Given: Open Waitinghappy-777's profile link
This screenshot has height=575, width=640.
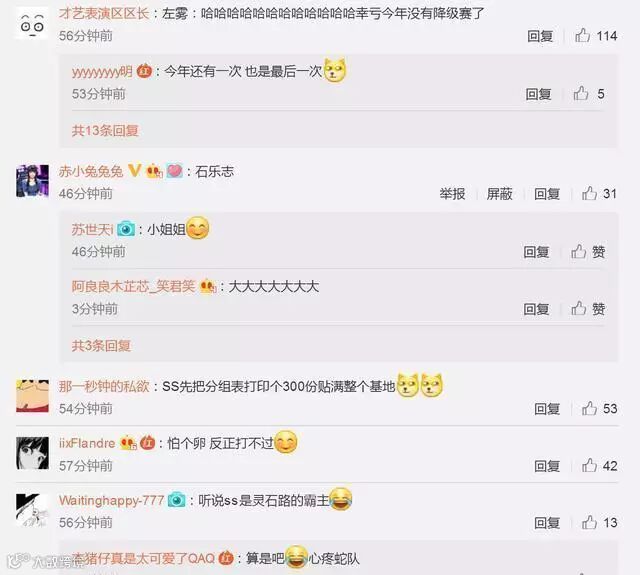Looking at the screenshot, I should pyautogui.click(x=111, y=500).
